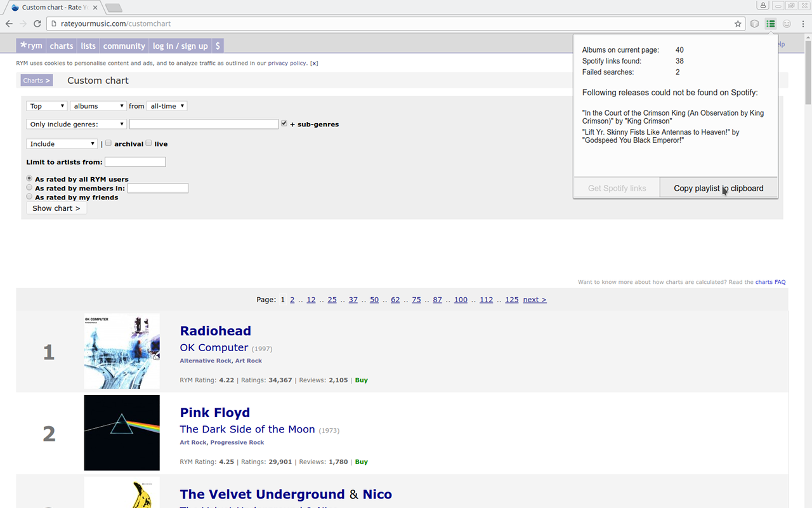
Task: Click the shield extension icon in the toolbar
Action: tap(755, 23)
